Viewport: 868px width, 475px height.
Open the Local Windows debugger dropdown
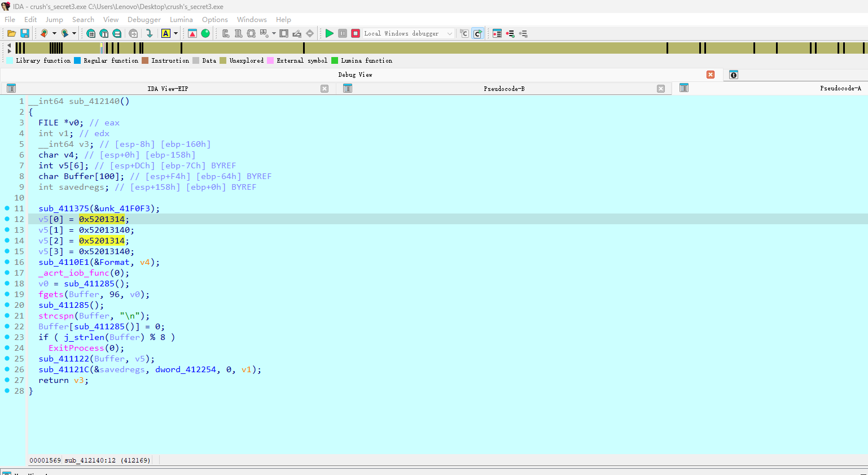[x=450, y=34]
